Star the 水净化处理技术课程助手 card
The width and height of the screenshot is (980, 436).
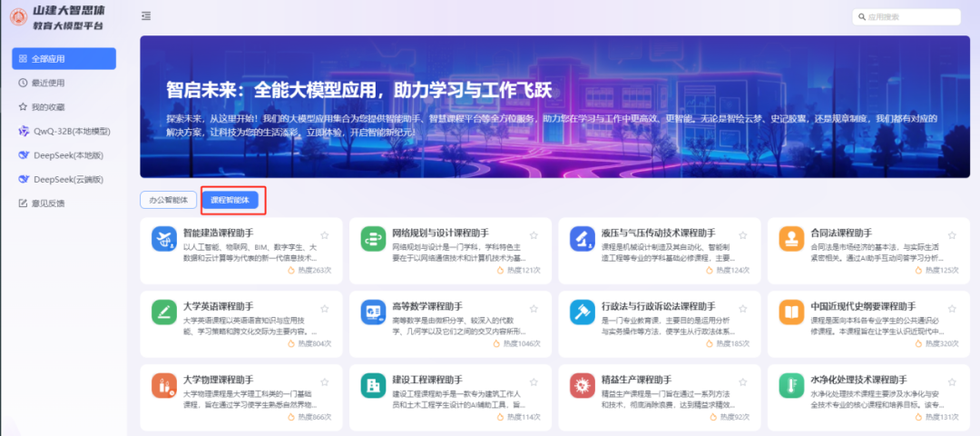[952, 380]
